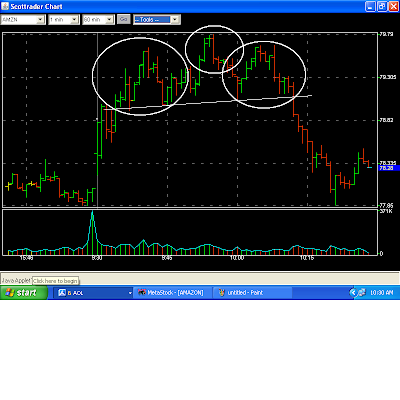Open the AMZN symbol dropdown

[x=40, y=20]
